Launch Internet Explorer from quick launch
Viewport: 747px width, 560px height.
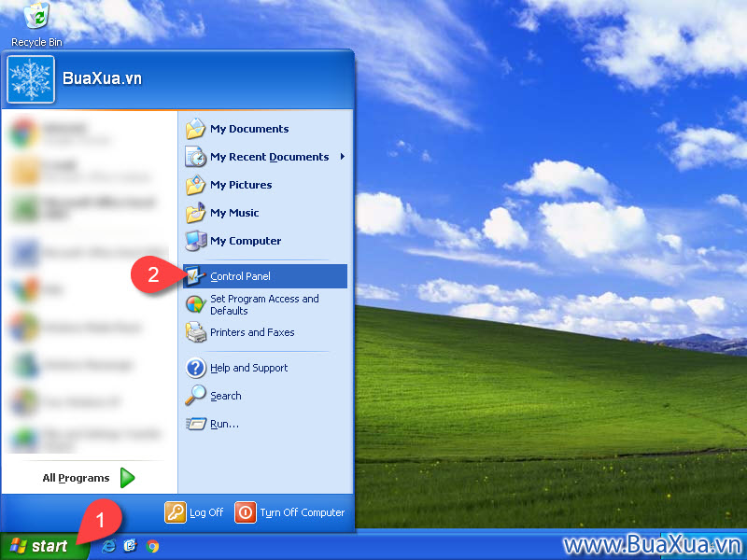pyautogui.click(x=108, y=546)
